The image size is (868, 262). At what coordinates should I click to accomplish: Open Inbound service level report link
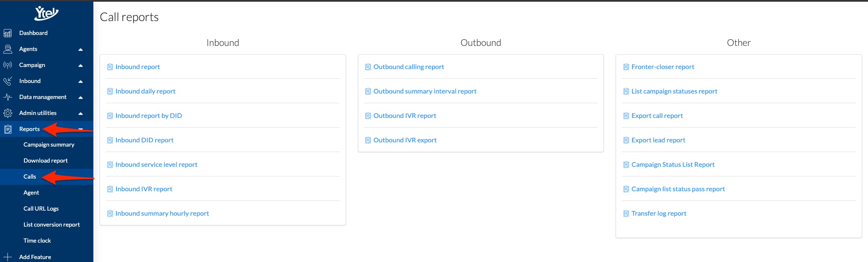point(156,164)
